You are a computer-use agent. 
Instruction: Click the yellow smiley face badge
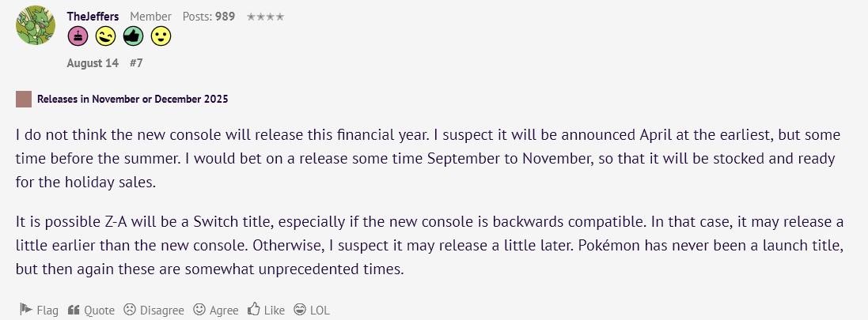coord(161,36)
